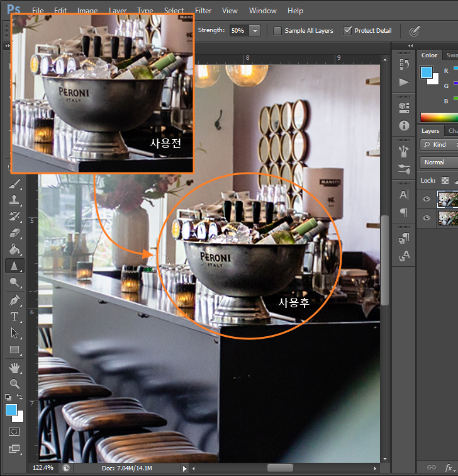
Task: Open the Brush settings panel icon
Action: [x=404, y=169]
